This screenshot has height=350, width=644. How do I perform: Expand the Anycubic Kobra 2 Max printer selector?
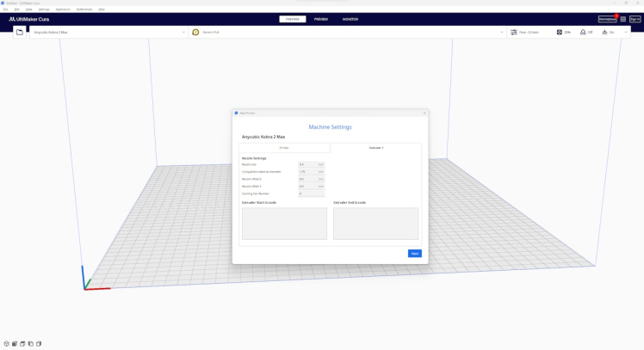click(x=183, y=32)
